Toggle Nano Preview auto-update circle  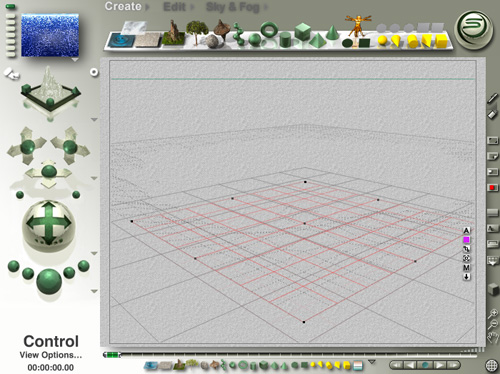[94, 72]
